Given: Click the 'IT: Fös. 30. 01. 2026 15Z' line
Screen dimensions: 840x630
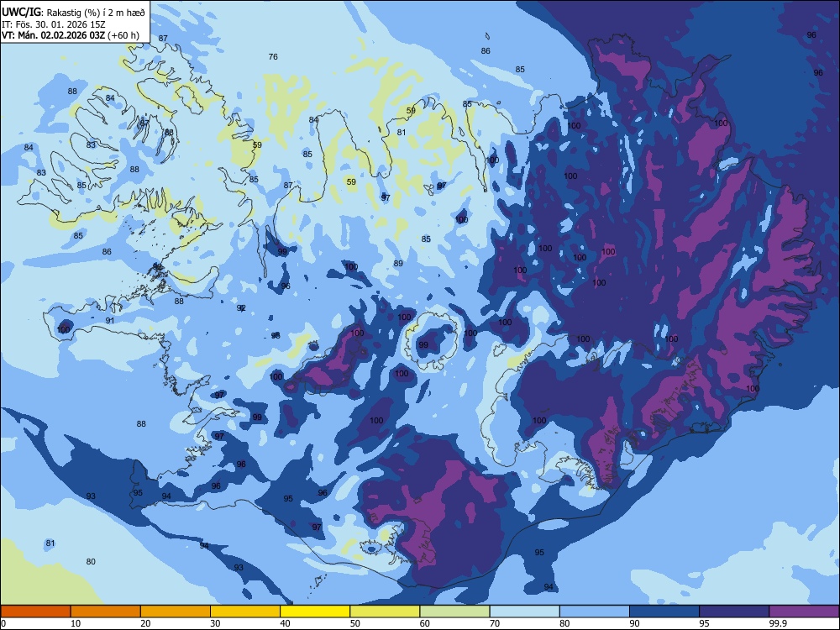Looking at the screenshot, I should coord(54,24).
